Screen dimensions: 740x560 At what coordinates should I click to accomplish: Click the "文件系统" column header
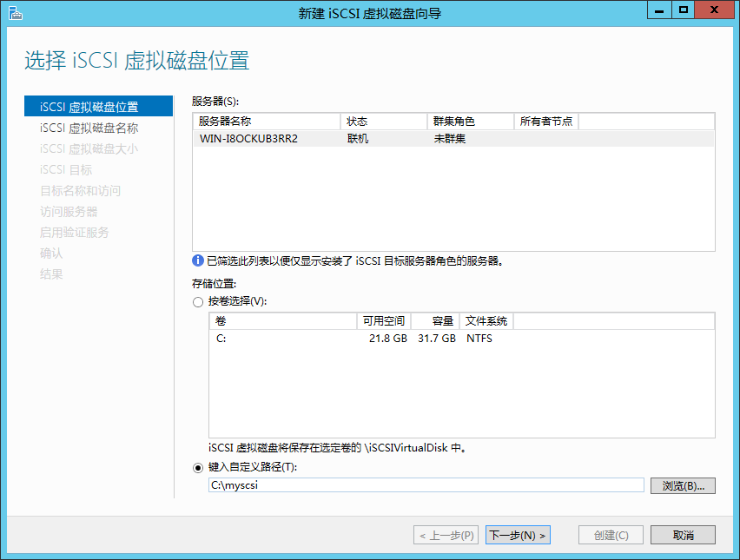pyautogui.click(x=486, y=321)
